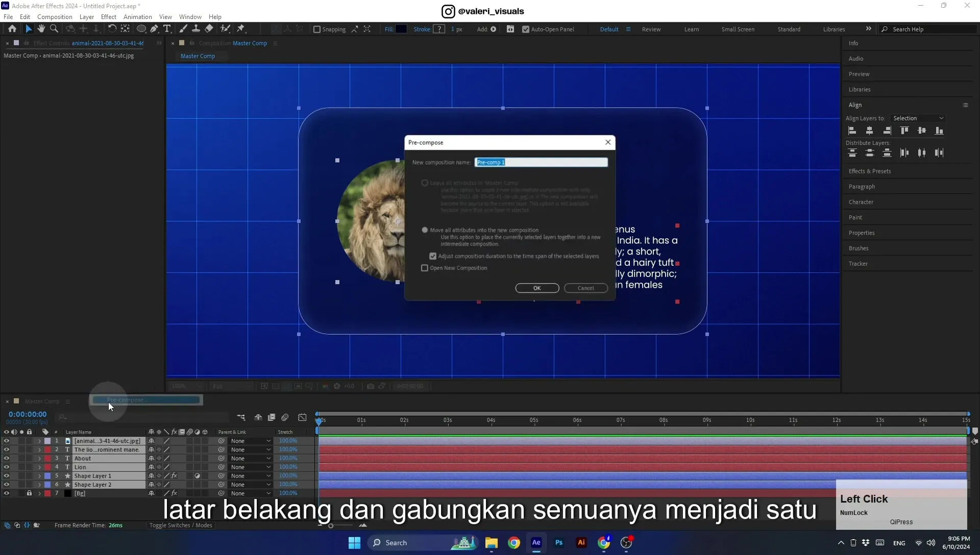Open the Composition menu
Image resolution: width=980 pixels, height=555 pixels.
[x=55, y=17]
